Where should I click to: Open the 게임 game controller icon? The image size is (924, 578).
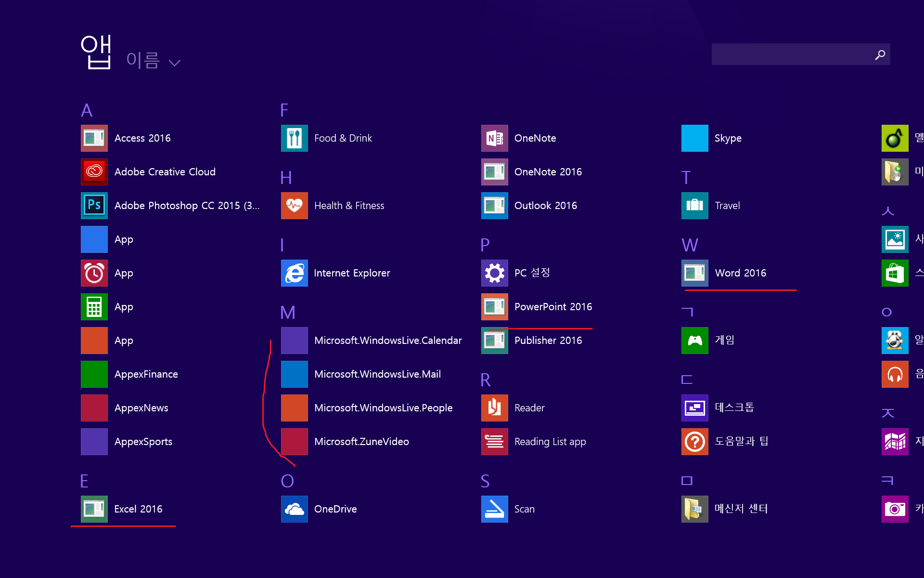pos(695,341)
